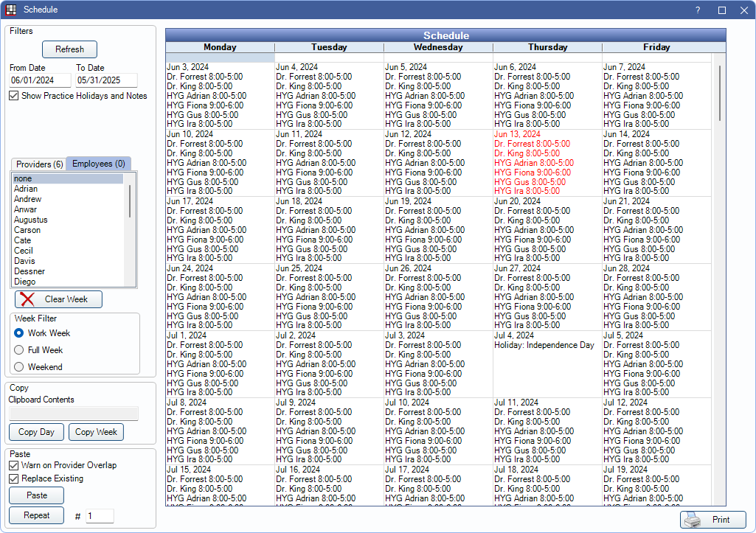Click the printer icon on Print button
Image resolution: width=756 pixels, height=533 pixels.
(692, 520)
